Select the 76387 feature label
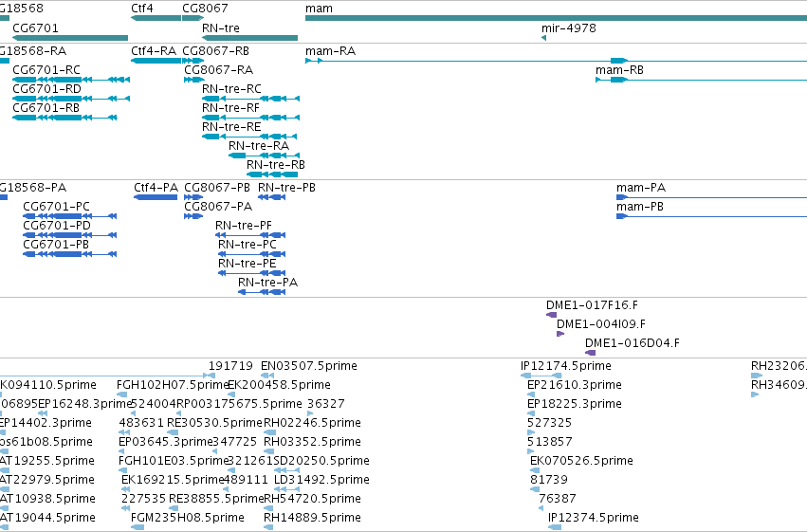 coord(558,499)
